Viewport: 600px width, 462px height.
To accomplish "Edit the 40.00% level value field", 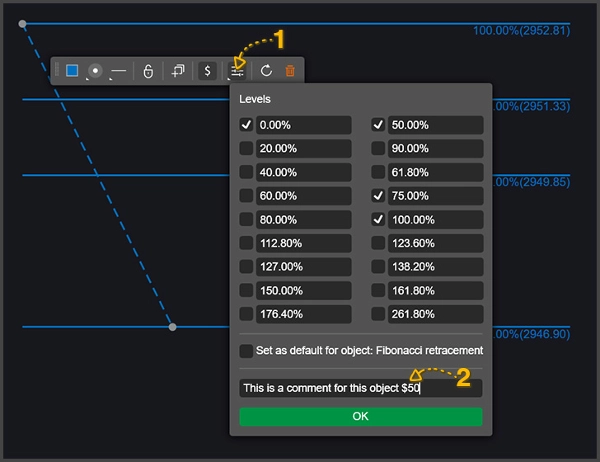I will (x=304, y=172).
